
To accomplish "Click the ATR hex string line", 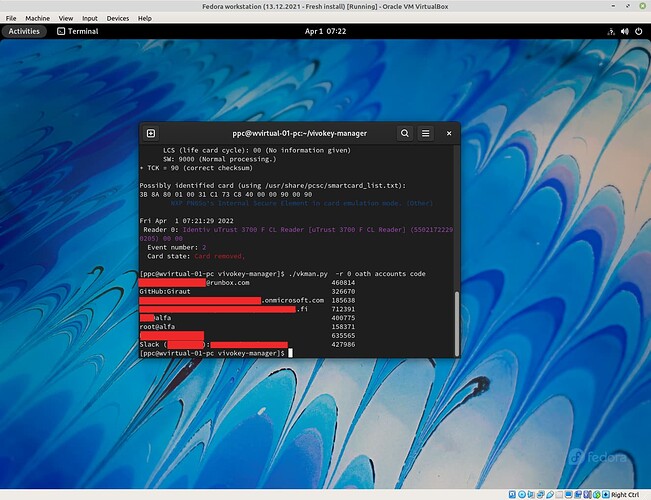I will coord(225,194).
